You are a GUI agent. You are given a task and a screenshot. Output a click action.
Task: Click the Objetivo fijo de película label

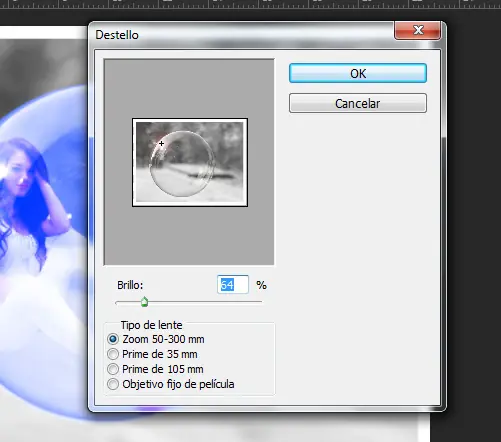(178, 384)
